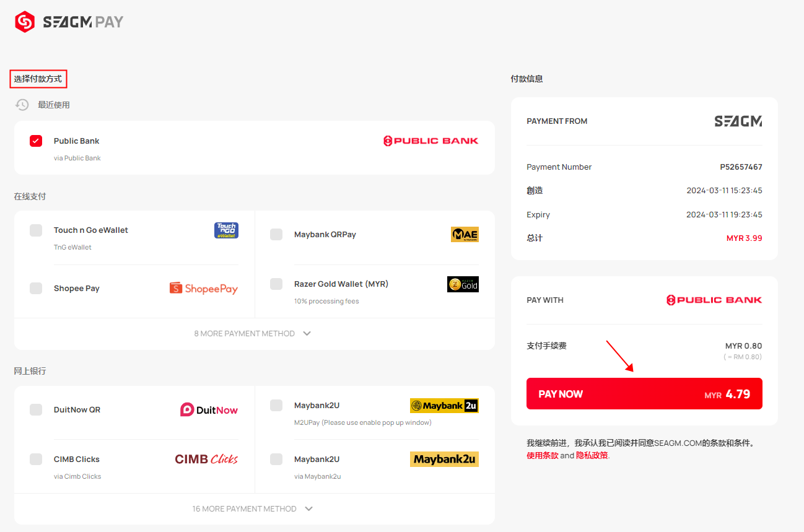The image size is (804, 532).
Task: Select the Maybank QRPay checkbox
Action: (x=276, y=234)
